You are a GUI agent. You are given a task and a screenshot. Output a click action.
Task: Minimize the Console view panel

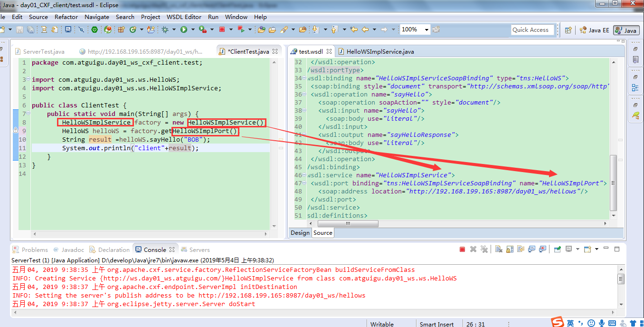606,249
